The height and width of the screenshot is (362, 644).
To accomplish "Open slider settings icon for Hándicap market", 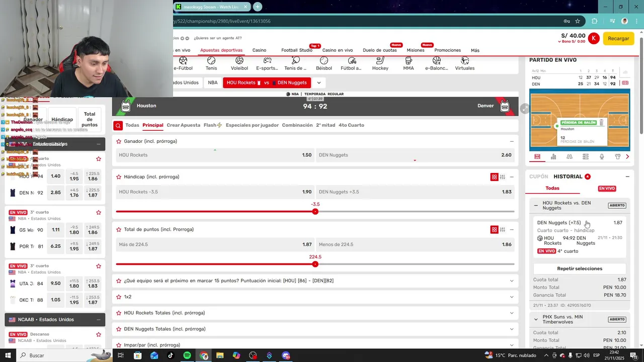I will click(503, 177).
